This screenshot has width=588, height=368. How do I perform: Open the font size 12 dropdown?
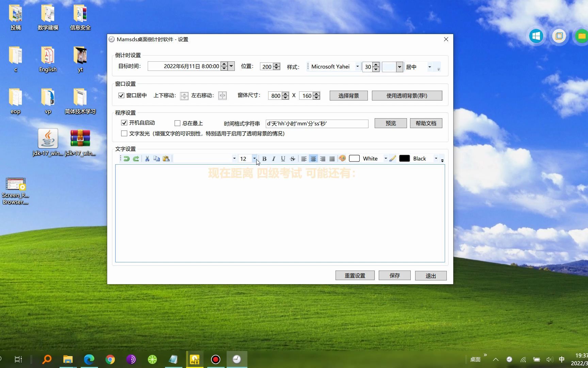click(254, 158)
